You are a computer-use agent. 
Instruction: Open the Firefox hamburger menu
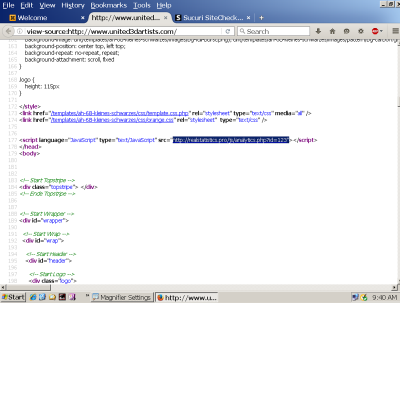395,31
